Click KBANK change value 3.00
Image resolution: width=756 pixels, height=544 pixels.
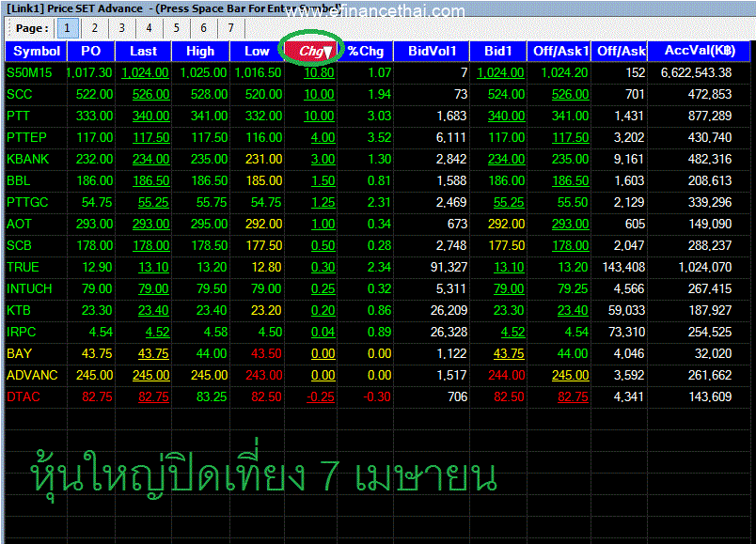323,159
